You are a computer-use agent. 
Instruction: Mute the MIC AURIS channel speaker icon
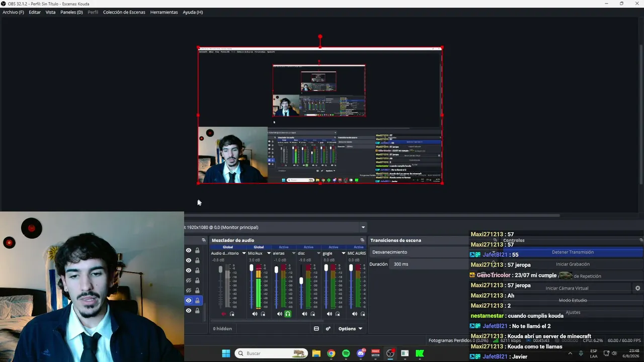[355, 314]
